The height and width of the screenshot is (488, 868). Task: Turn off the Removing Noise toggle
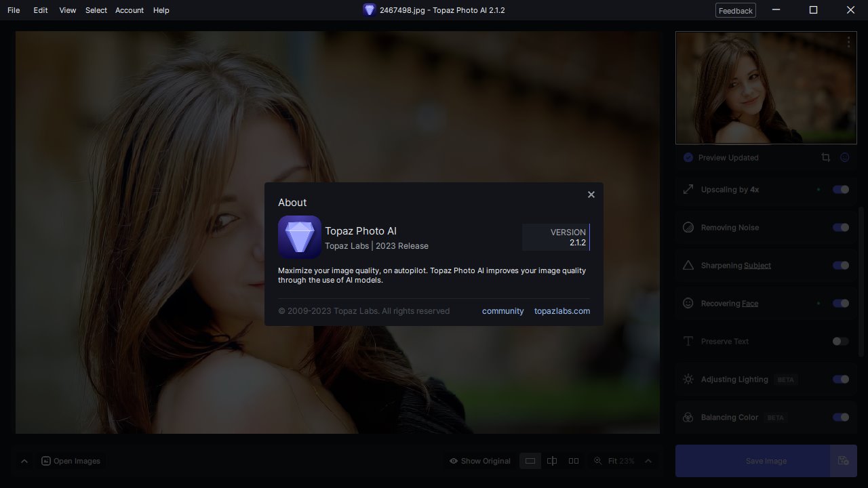click(x=841, y=228)
